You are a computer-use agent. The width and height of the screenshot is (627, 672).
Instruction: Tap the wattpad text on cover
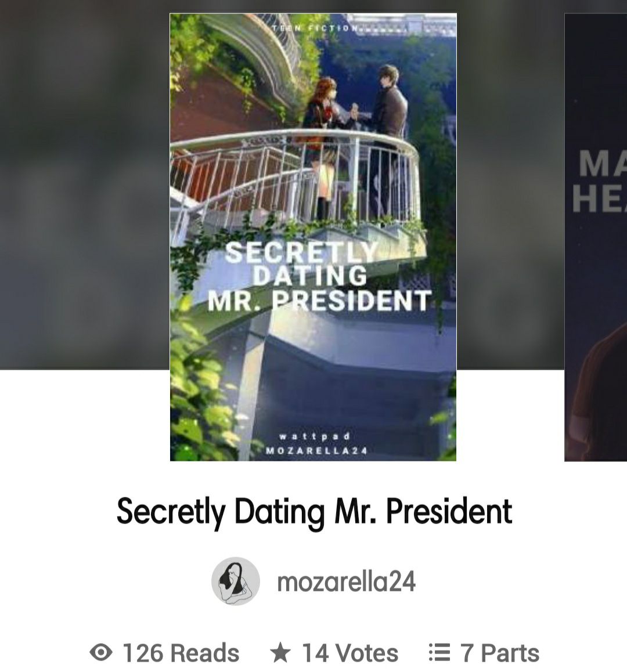click(314, 436)
